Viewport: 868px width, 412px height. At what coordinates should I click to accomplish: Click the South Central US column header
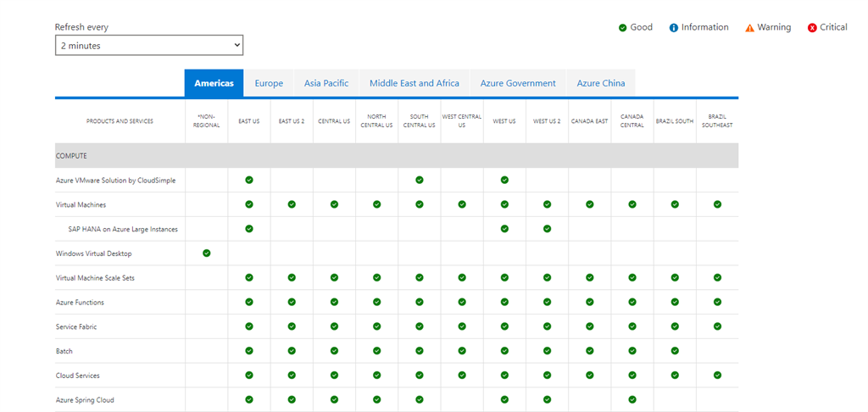(420, 121)
